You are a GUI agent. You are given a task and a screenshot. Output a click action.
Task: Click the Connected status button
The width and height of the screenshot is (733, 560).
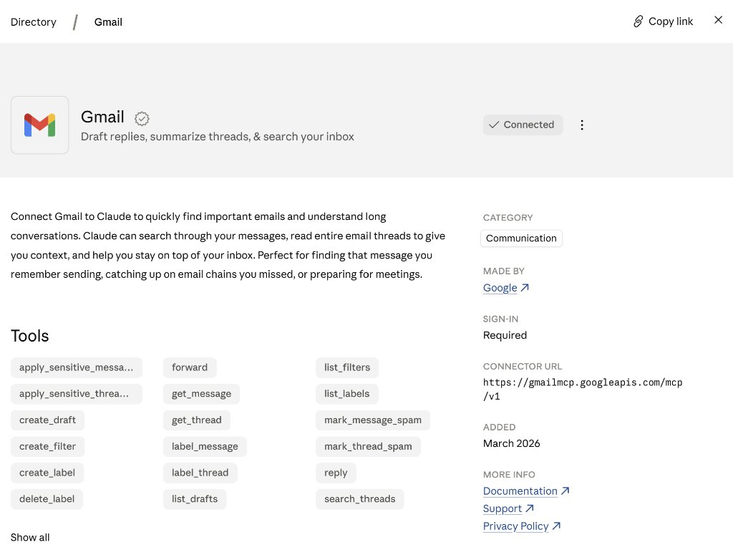coord(522,125)
